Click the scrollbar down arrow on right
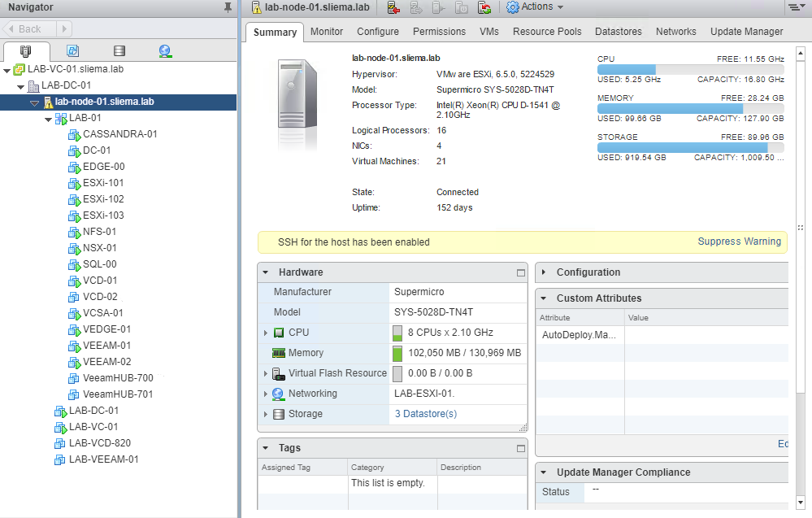This screenshot has width=812, height=518. click(x=801, y=502)
